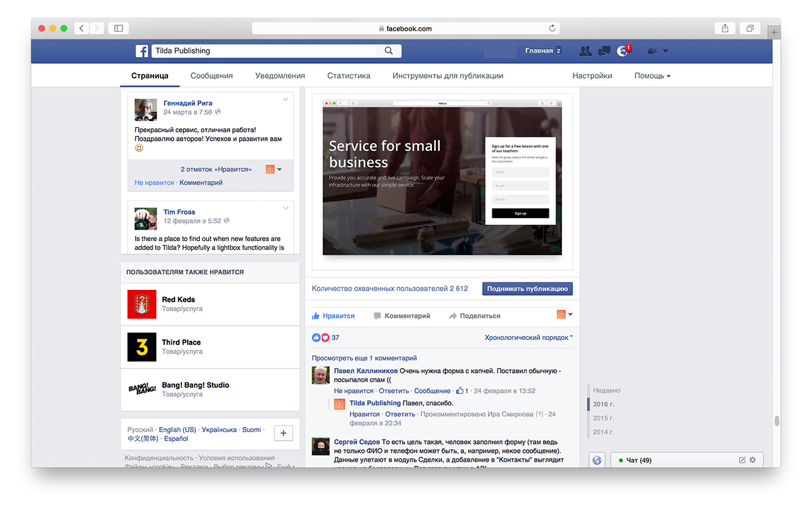Toggle Safari sidebar button
This screenshot has height=512, width=812.
coord(118,28)
